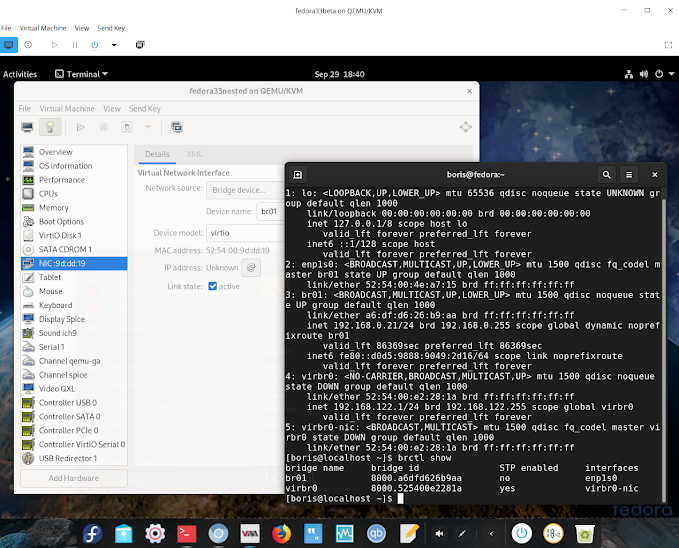Screen dimensions: 679x548
Task: Open search in terminal header
Action: (x=606, y=175)
